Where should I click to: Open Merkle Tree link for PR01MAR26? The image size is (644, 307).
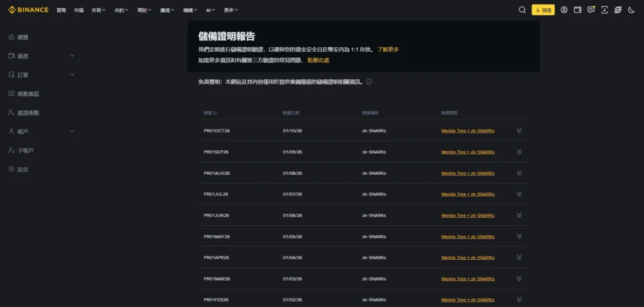tap(468, 279)
